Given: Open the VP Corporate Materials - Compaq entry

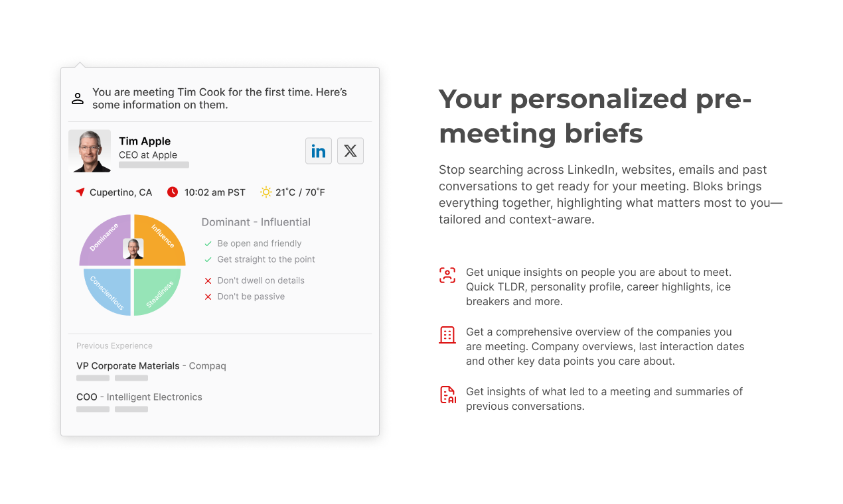Looking at the screenshot, I should (x=151, y=366).
